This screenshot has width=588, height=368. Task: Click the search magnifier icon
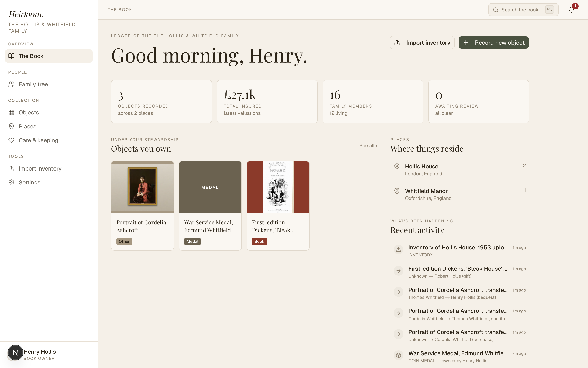(496, 10)
